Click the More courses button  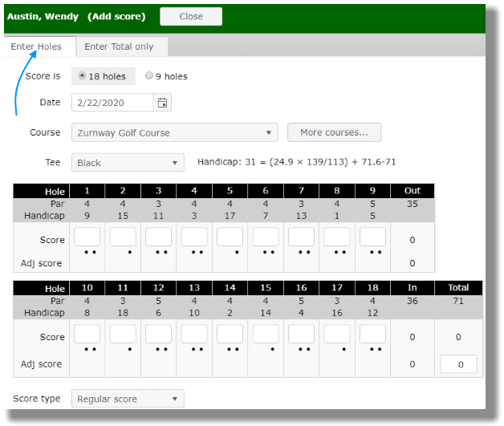tap(334, 132)
